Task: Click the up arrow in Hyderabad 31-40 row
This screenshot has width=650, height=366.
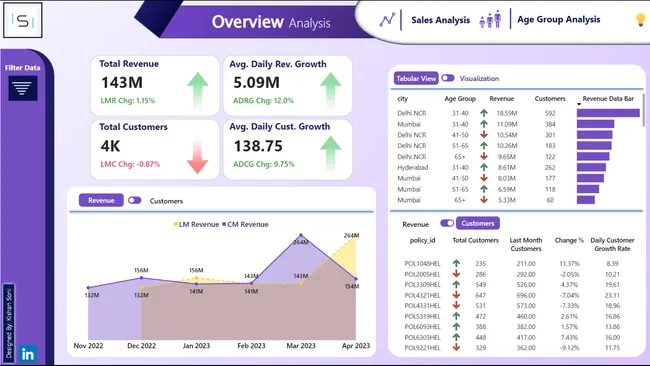Action: 484,167
